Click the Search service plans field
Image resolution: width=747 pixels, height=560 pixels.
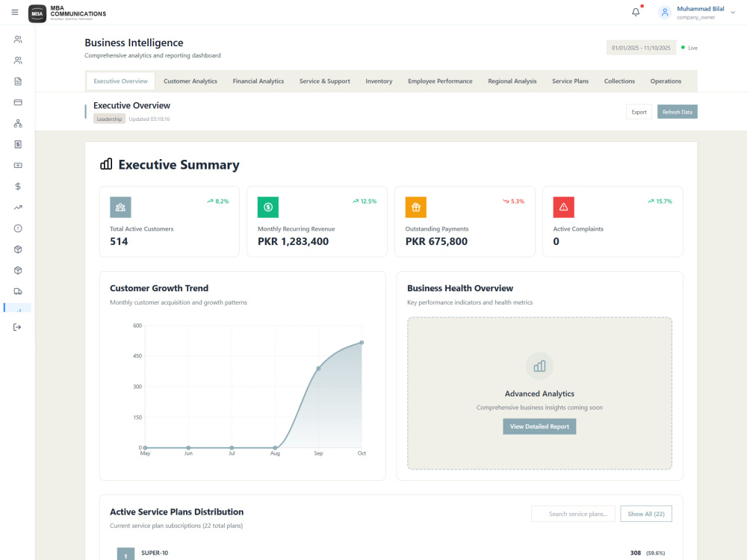573,514
